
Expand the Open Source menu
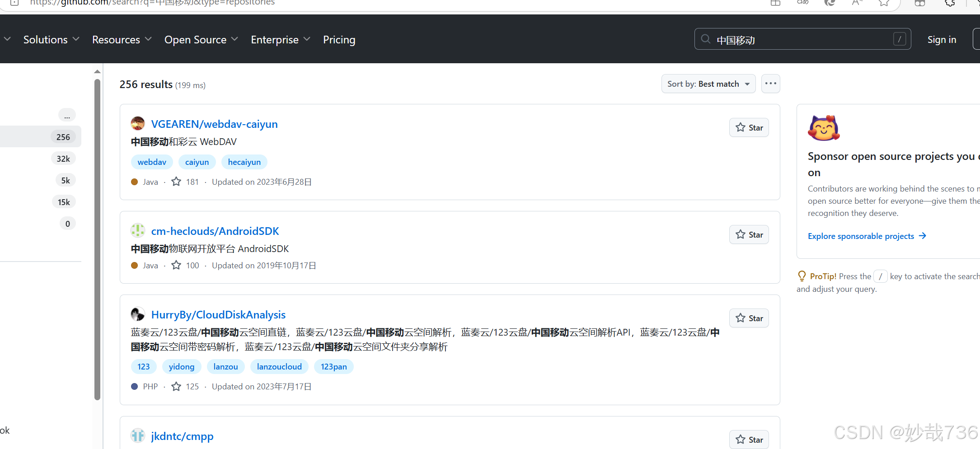tap(201, 40)
